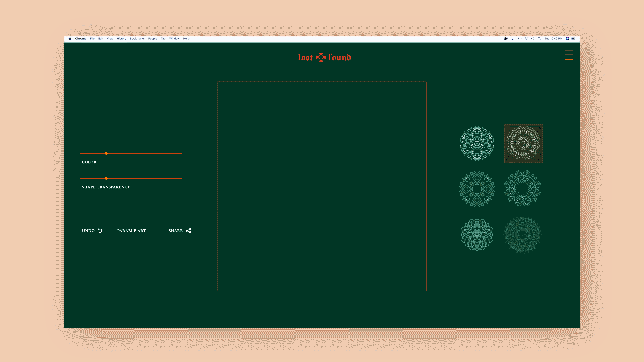Open the Help menu
644x362 pixels.
186,39
